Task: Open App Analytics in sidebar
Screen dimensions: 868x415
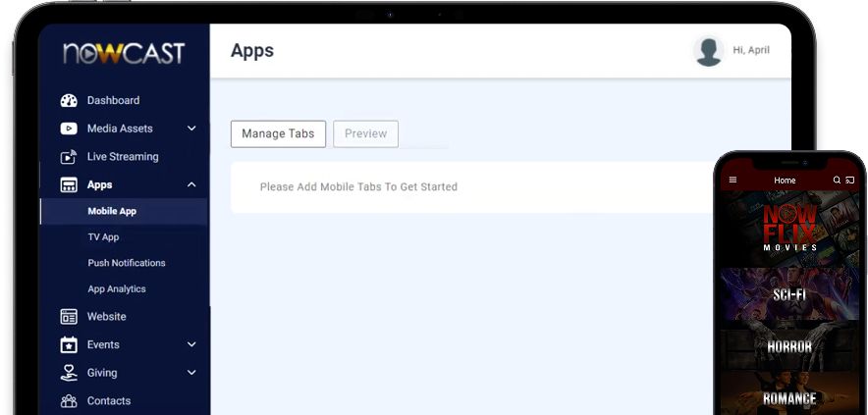Action: pos(116,289)
